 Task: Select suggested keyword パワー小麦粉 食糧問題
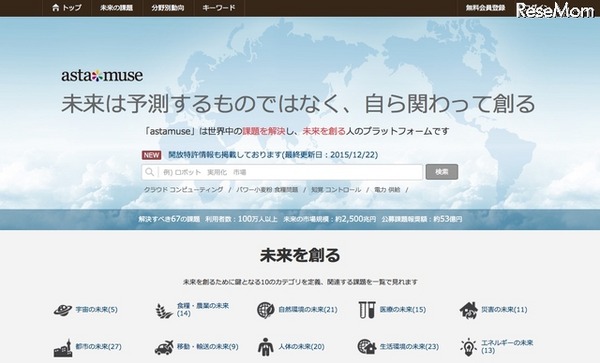pyautogui.click(x=267, y=189)
